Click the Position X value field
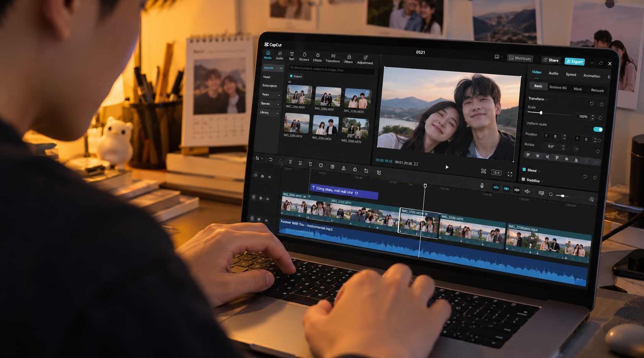 pyautogui.click(x=555, y=136)
